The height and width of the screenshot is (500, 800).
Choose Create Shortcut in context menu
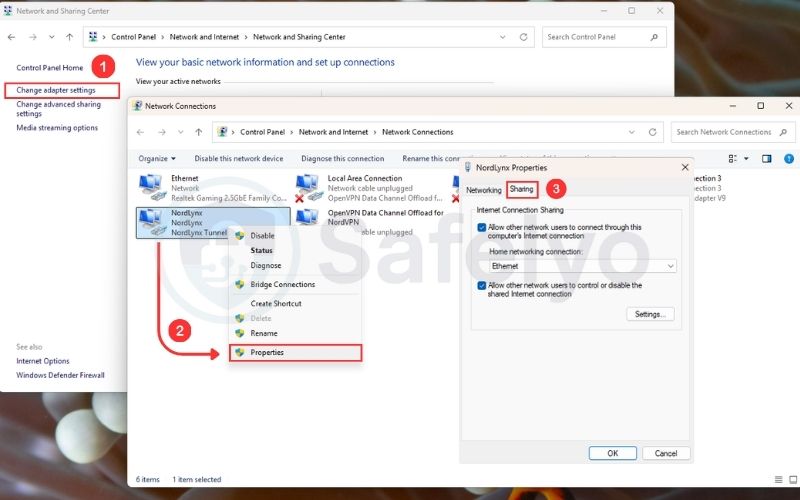276,304
